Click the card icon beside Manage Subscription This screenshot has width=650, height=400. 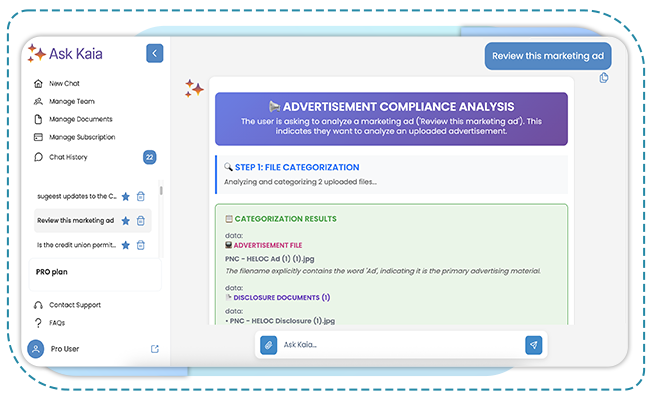[x=38, y=137]
